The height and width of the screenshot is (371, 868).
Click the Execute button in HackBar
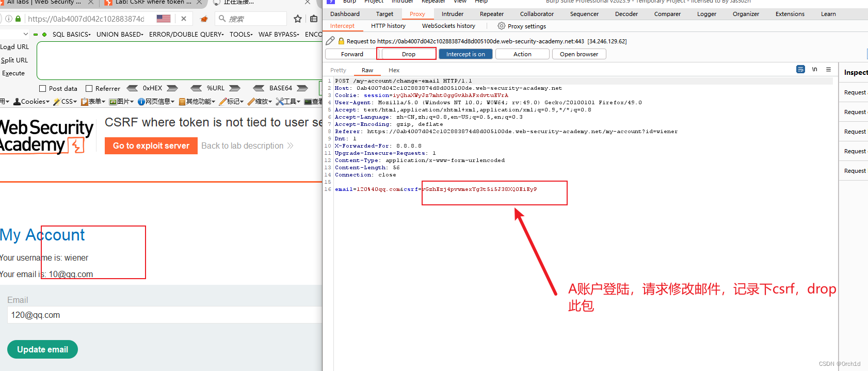(x=13, y=73)
